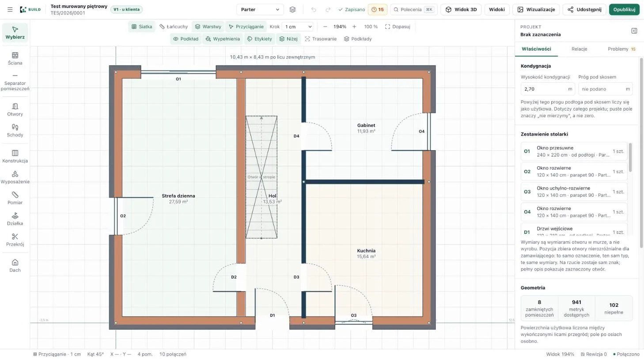This screenshot has width=644, height=359.
Task: Select the Schody stairs tool
Action: (15, 130)
